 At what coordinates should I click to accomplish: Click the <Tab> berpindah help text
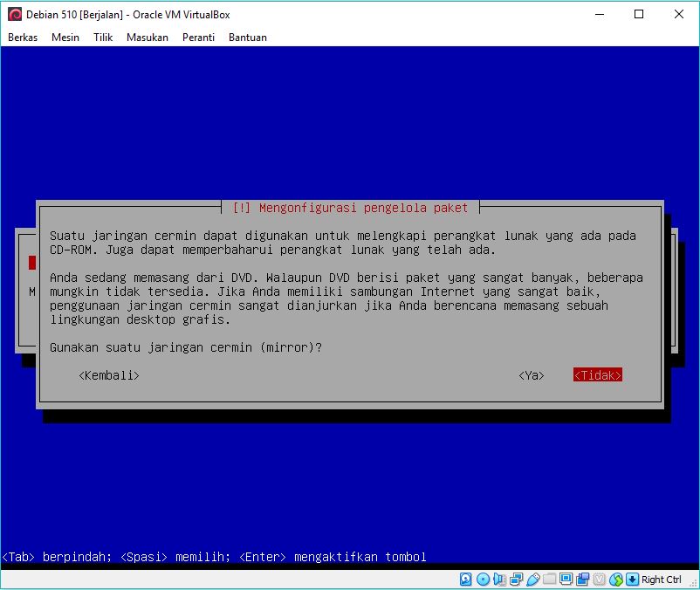click(x=57, y=557)
